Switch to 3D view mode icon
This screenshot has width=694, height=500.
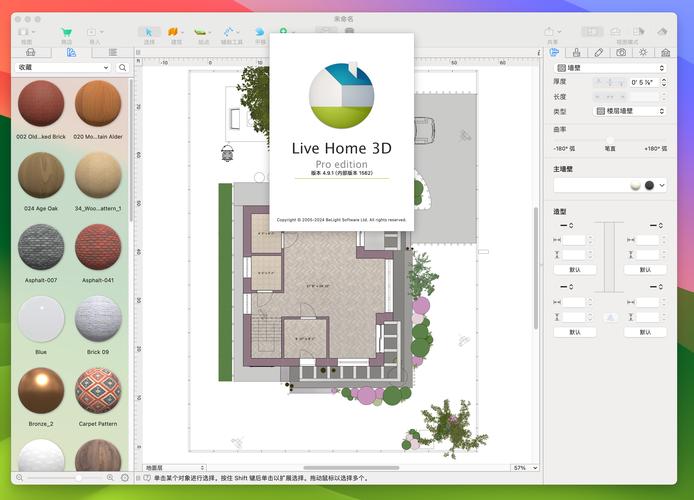pyautogui.click(x=616, y=31)
